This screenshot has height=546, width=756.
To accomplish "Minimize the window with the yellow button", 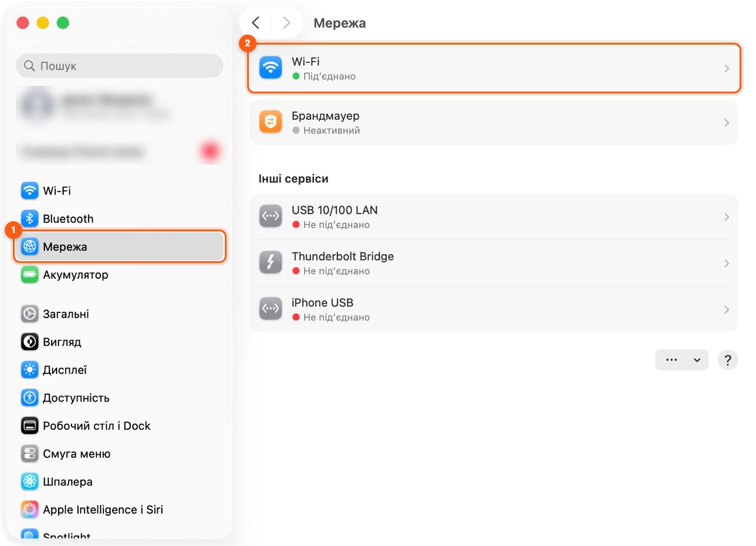I will pos(43,23).
